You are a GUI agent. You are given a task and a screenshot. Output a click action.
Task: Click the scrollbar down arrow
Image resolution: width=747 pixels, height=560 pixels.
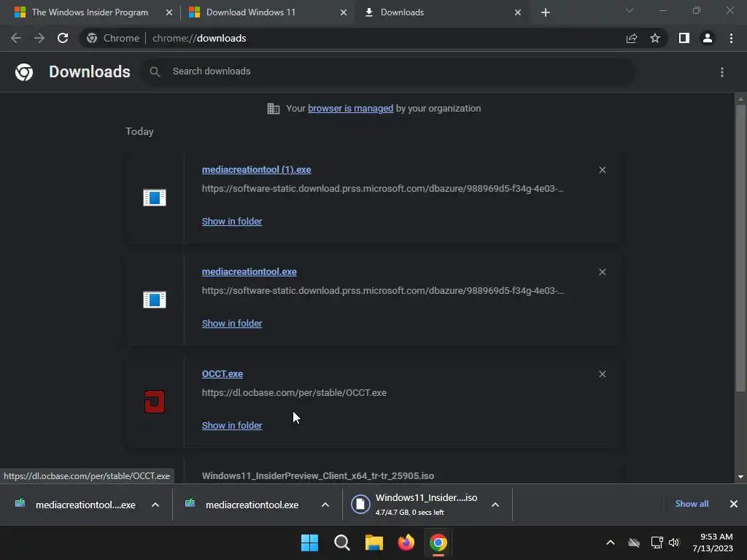click(x=740, y=477)
